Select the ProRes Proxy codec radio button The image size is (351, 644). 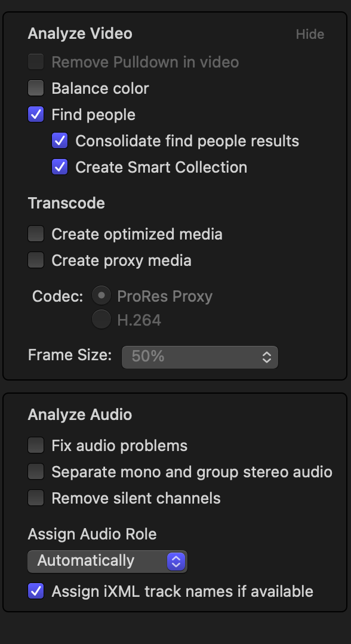pyautogui.click(x=101, y=296)
